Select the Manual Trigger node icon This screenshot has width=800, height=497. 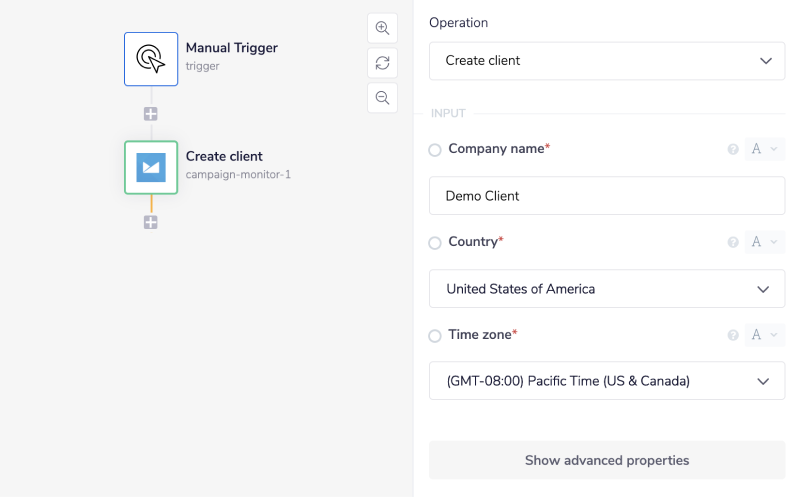151,59
